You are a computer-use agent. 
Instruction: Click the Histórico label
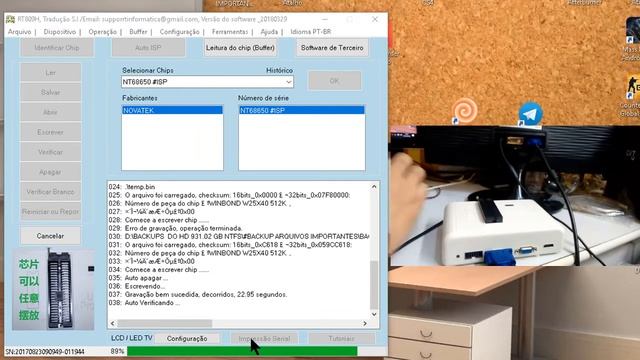(279, 71)
